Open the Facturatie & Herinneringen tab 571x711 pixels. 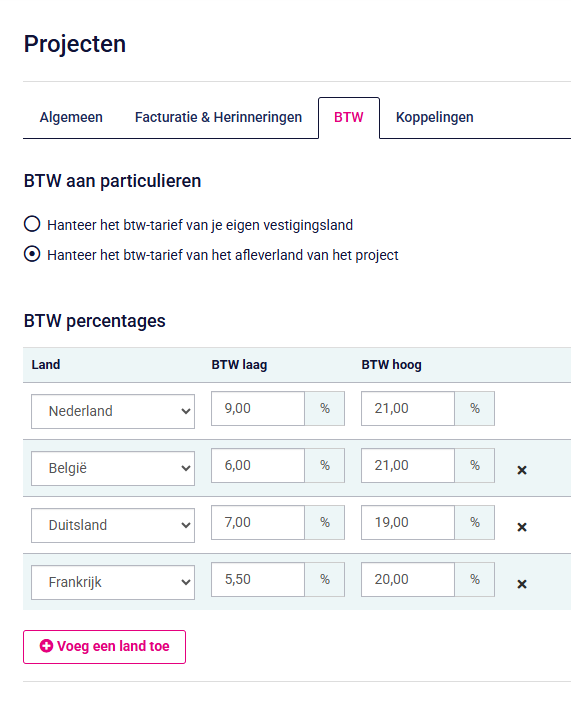218,117
